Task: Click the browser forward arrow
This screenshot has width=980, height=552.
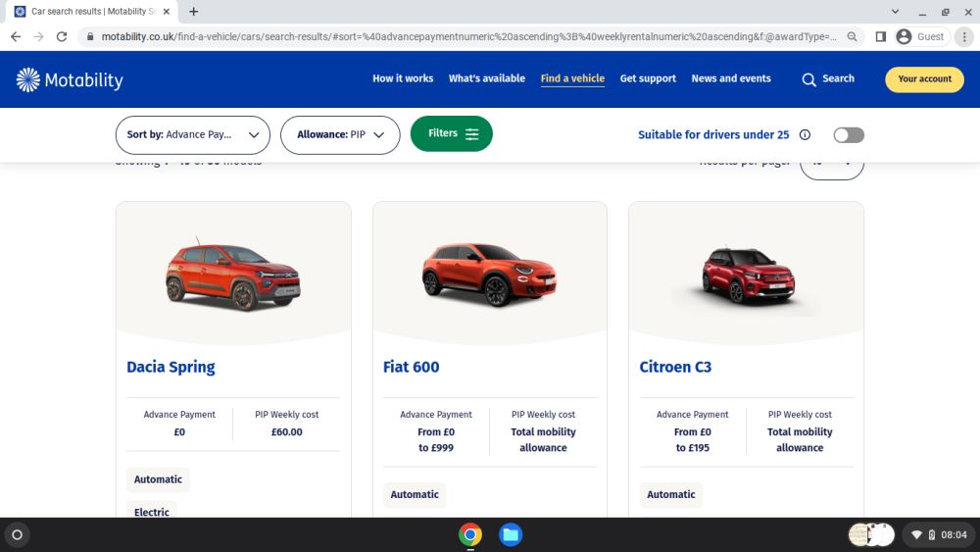Action: pos(39,37)
